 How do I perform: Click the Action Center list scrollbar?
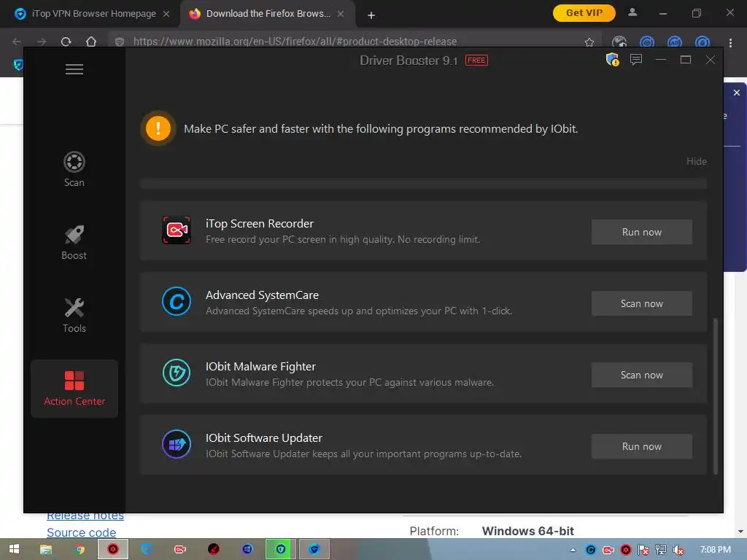pos(715,396)
